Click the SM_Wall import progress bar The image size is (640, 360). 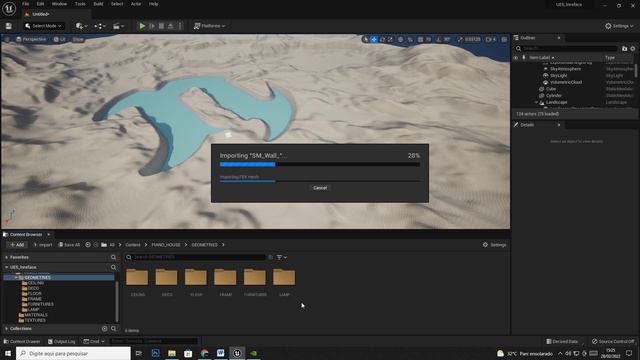click(x=320, y=164)
